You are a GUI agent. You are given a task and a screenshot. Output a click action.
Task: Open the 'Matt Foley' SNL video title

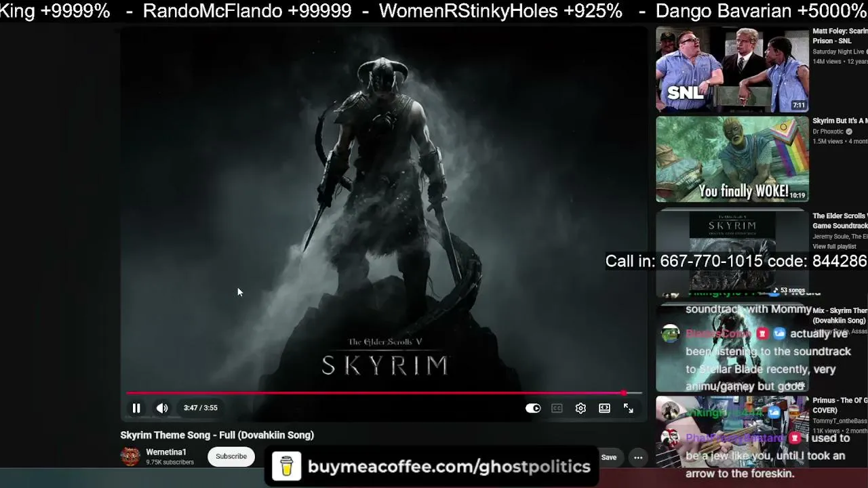(x=840, y=36)
